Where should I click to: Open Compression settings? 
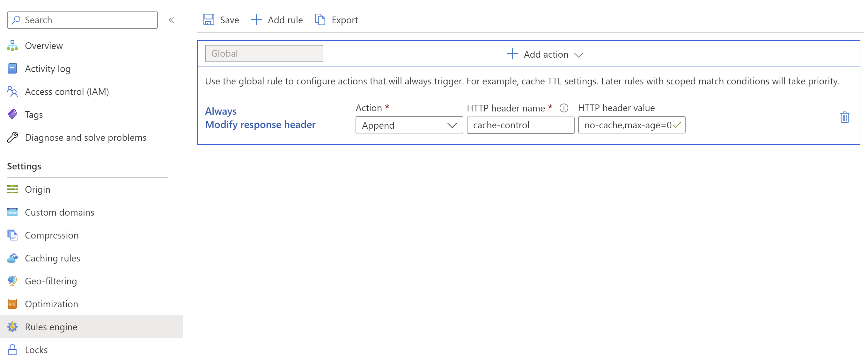pos(52,235)
